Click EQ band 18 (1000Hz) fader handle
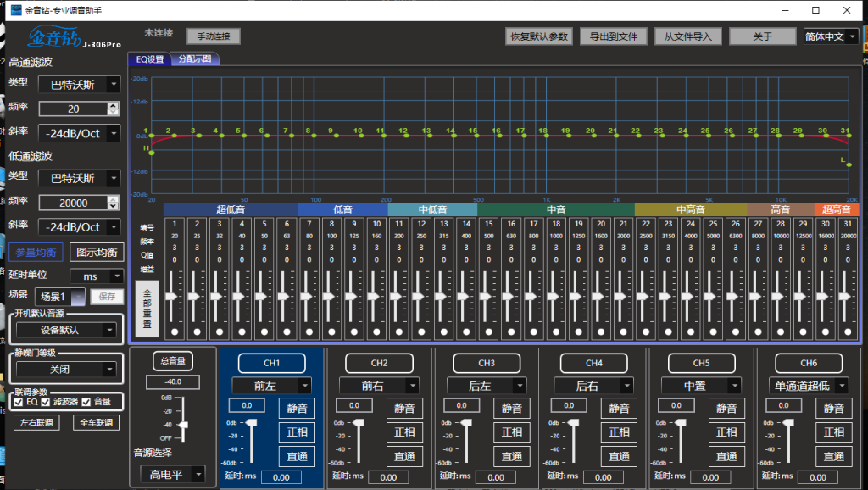 coord(553,297)
